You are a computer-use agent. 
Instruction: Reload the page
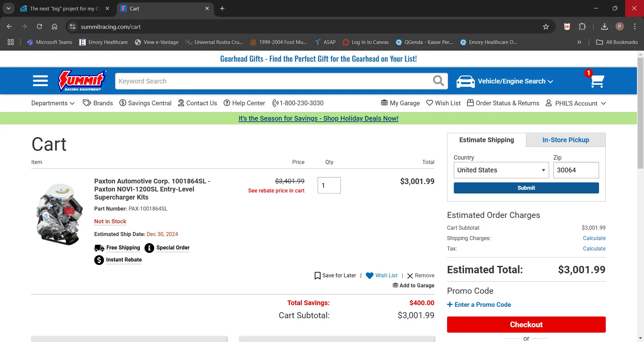(x=39, y=26)
